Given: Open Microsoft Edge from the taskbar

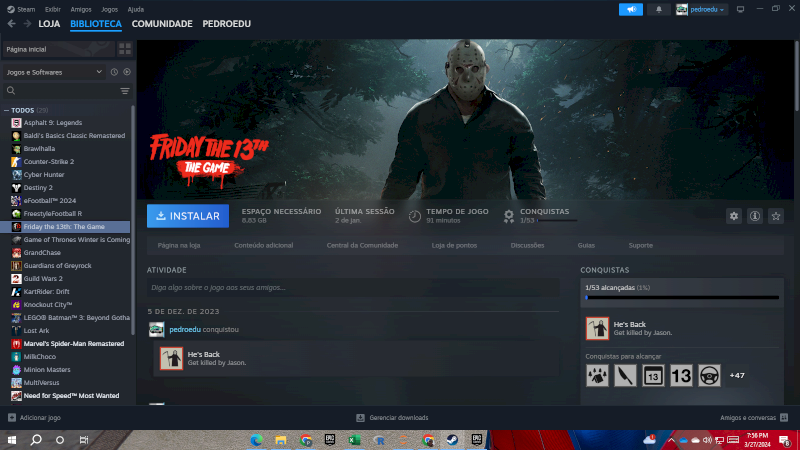Looking at the screenshot, I should coord(256,440).
